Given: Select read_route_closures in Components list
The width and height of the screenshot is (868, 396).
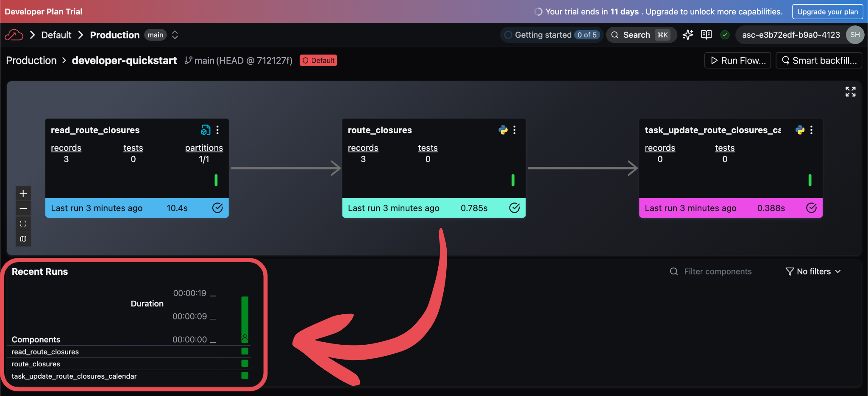Looking at the screenshot, I should (x=45, y=352).
